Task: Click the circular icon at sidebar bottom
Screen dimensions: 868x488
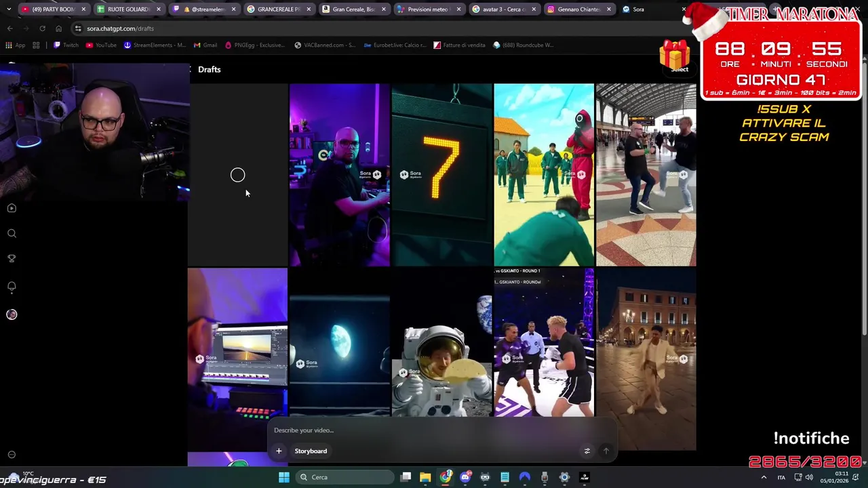Action: coord(12,455)
